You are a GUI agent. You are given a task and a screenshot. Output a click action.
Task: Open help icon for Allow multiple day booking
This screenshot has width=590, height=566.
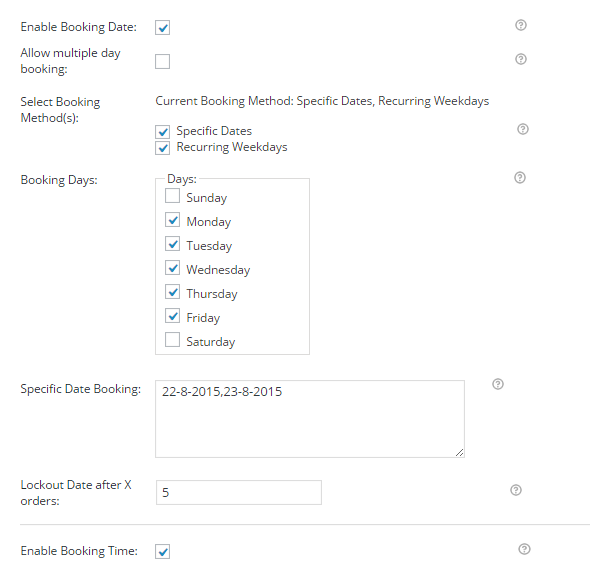[521, 59]
